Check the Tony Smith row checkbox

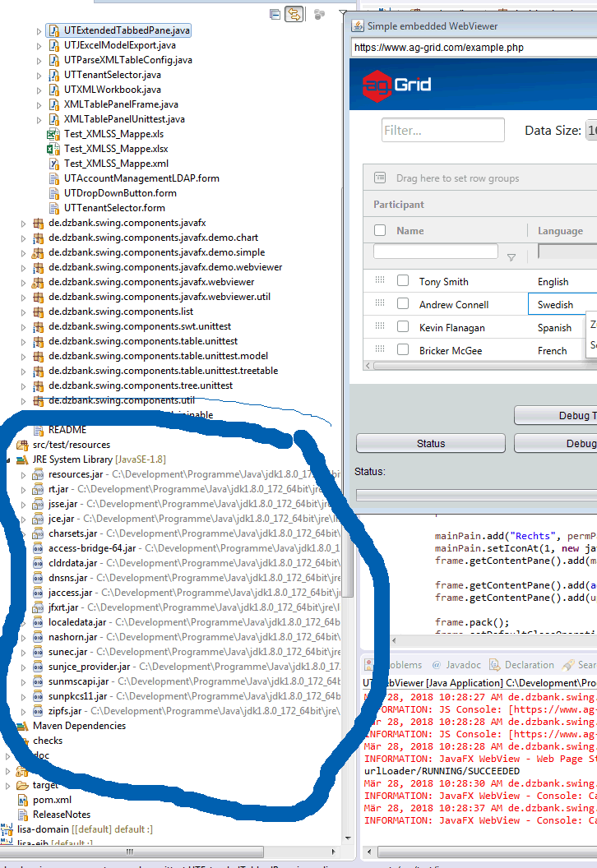(403, 281)
